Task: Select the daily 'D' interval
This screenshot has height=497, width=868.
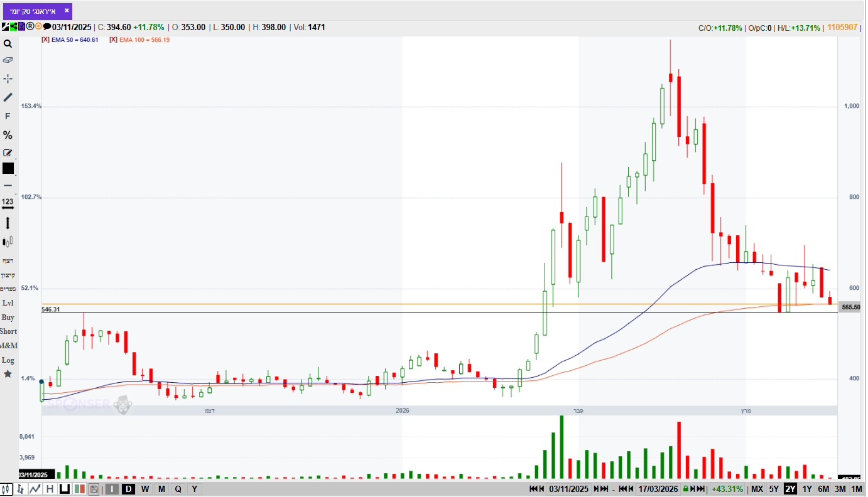Action: point(128,489)
